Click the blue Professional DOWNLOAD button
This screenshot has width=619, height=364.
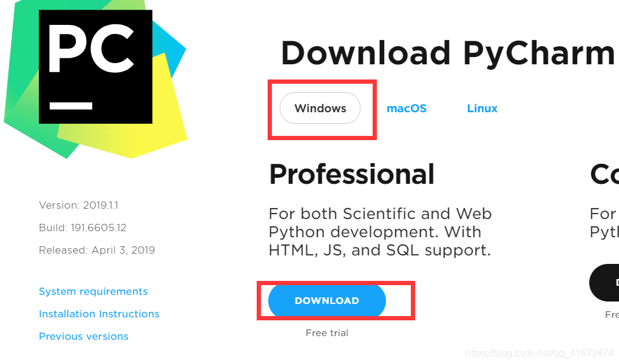point(327,301)
